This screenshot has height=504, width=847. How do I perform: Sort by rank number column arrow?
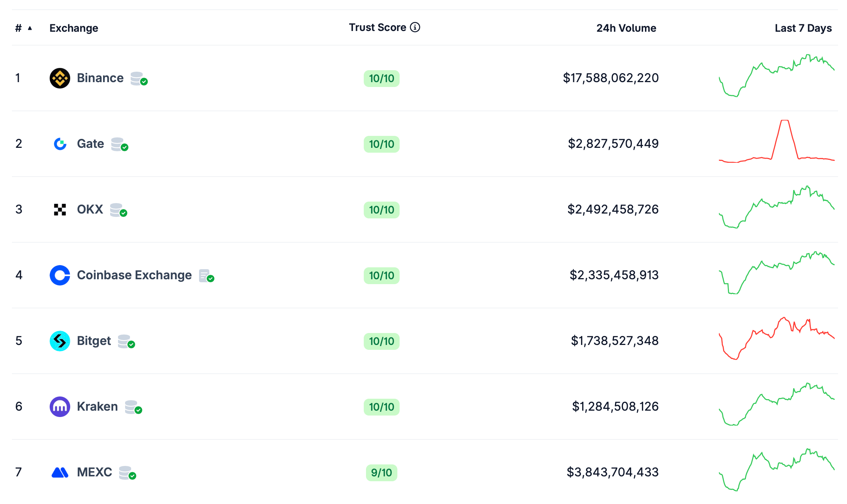[x=30, y=28]
